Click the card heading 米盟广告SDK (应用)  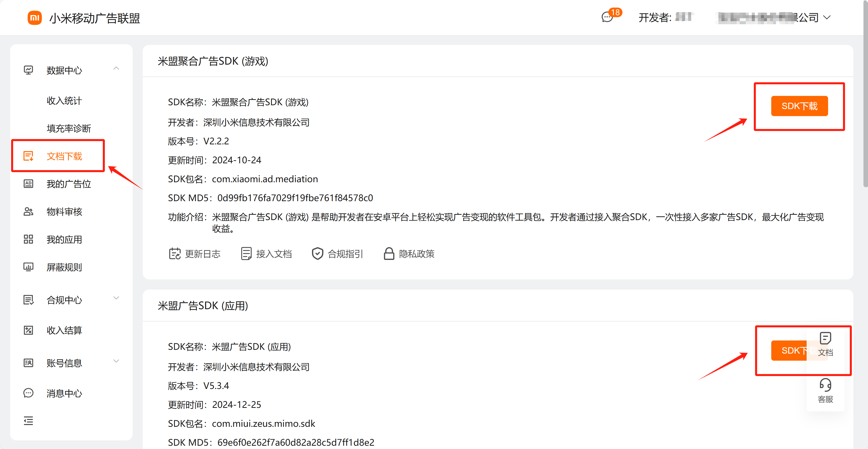point(203,306)
